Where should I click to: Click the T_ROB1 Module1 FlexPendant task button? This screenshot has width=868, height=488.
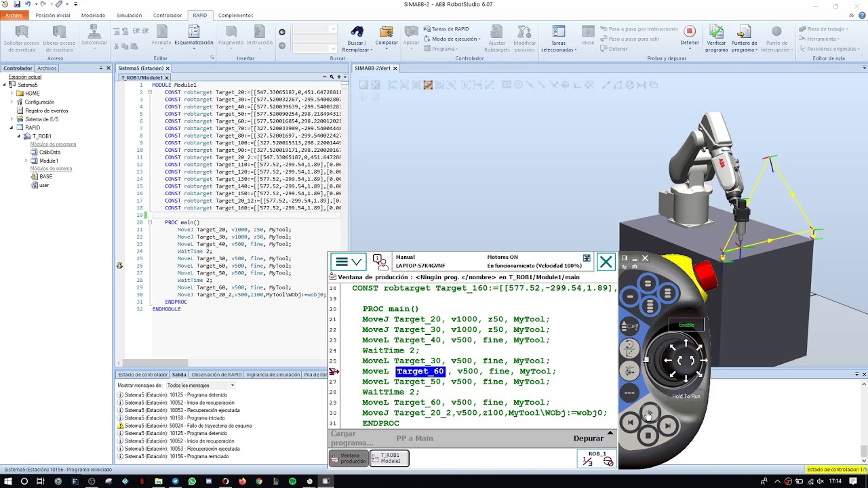coord(389,459)
